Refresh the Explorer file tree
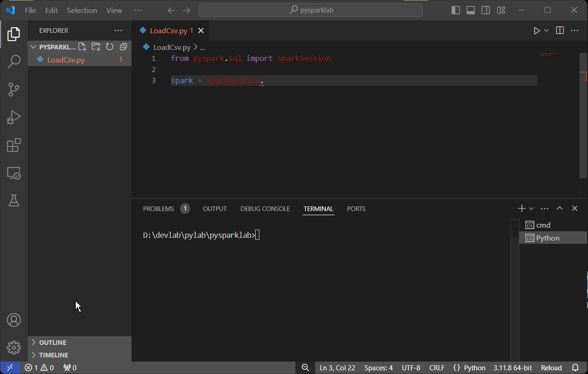The width and height of the screenshot is (588, 374). 109,47
